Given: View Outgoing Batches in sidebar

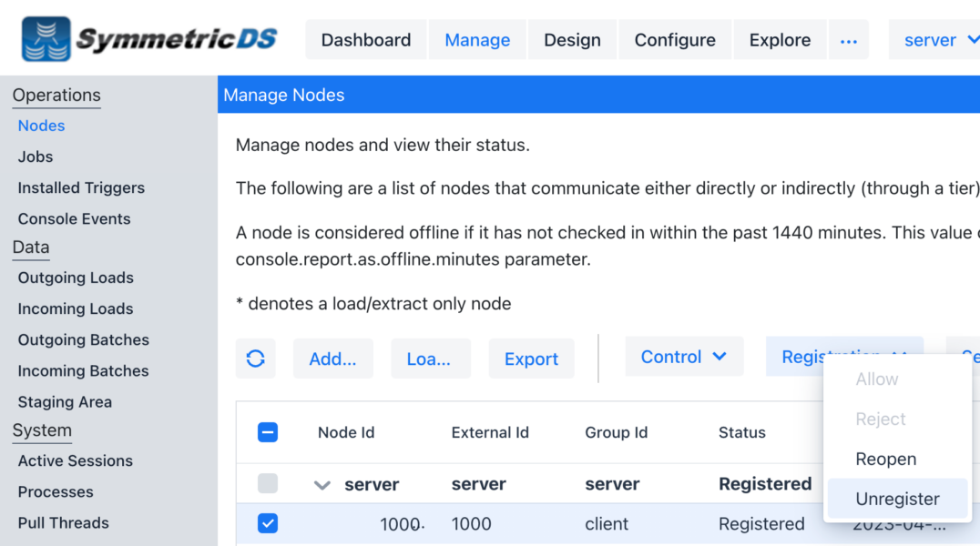Looking at the screenshot, I should (83, 339).
